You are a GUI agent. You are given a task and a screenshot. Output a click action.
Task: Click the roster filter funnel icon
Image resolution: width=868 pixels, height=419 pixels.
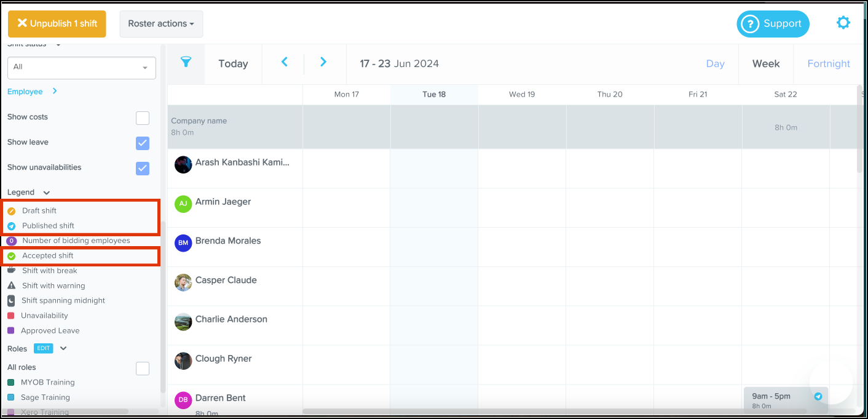186,62
